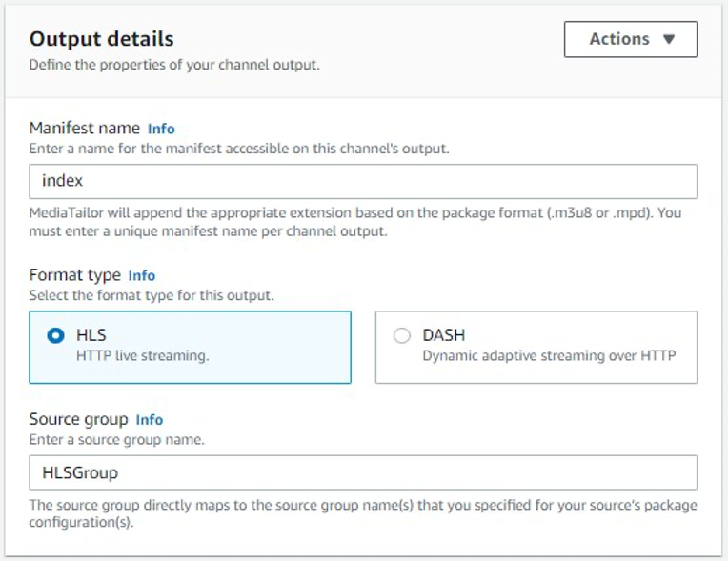Viewport: 728px width, 561px height.
Task: Open the Actions dropdown menu
Action: click(x=630, y=39)
